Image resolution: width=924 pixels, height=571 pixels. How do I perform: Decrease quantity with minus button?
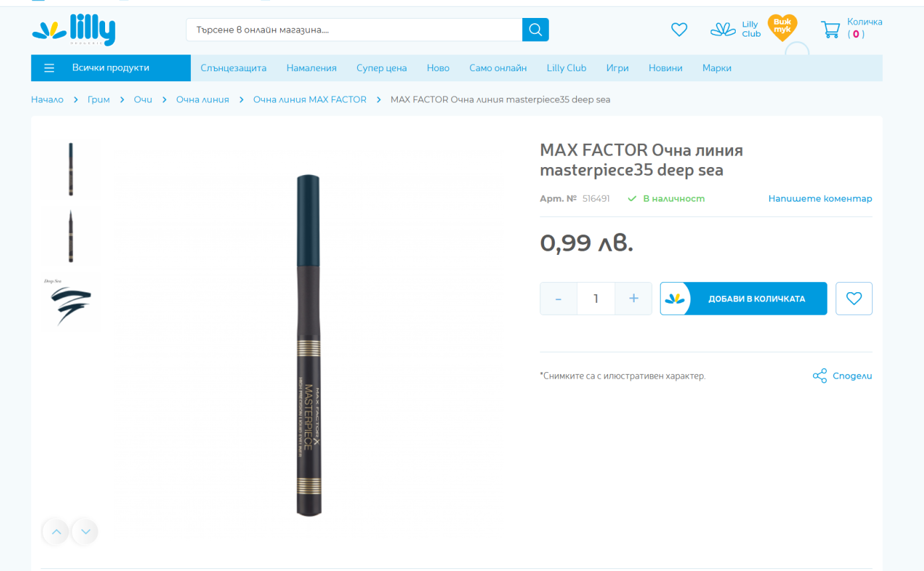(x=558, y=299)
